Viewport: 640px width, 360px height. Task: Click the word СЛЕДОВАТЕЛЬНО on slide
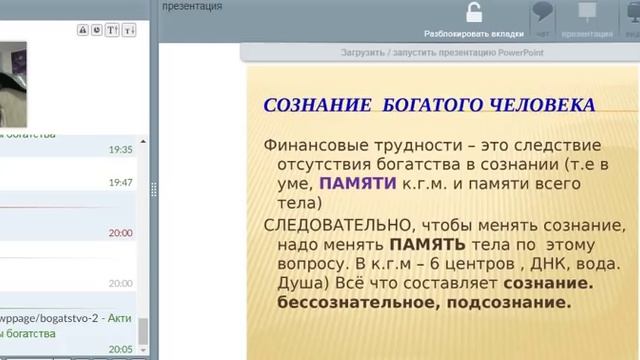(x=339, y=226)
